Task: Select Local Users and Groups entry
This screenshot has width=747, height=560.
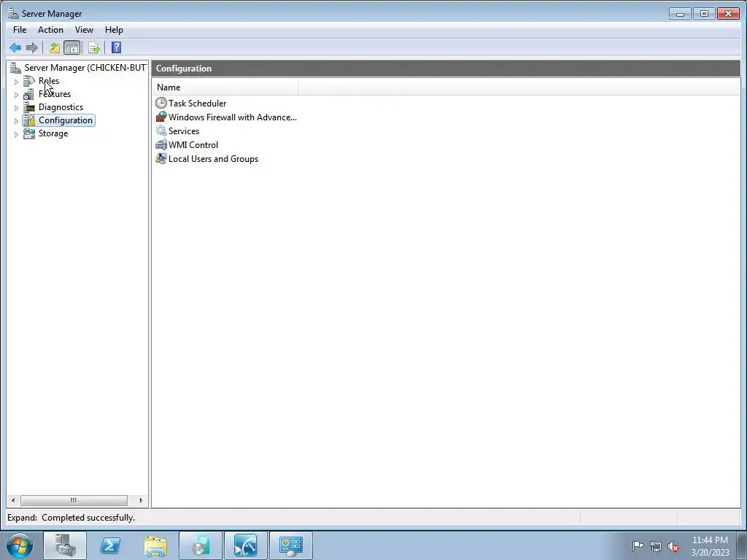Action: 213,158
